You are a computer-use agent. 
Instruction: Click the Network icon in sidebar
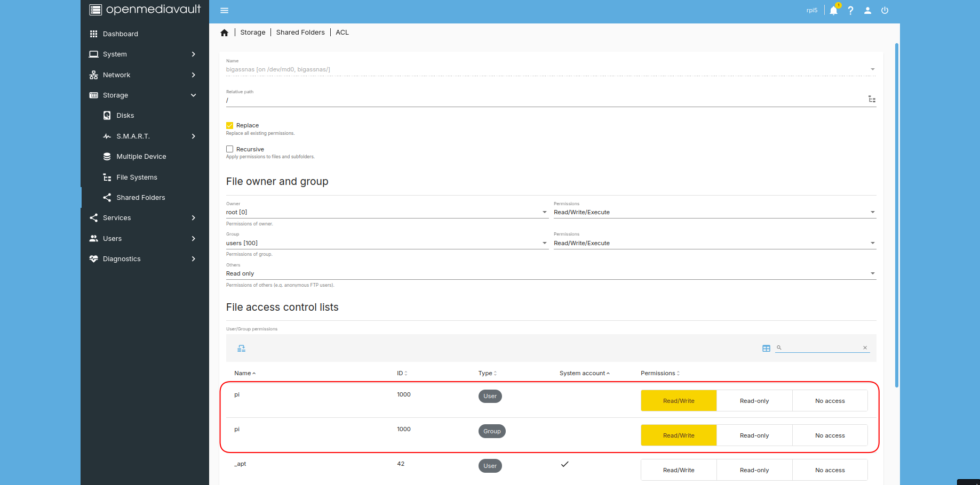click(x=94, y=75)
